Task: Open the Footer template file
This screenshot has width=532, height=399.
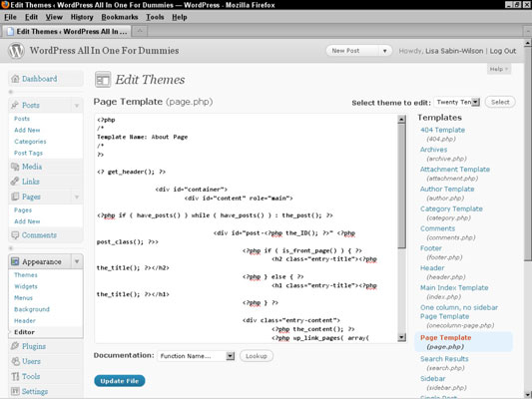Action: coord(431,248)
